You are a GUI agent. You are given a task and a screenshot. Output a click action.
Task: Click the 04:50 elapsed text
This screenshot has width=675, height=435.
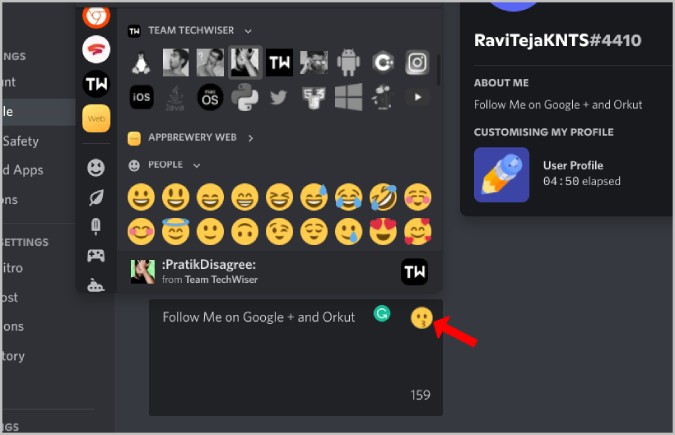[x=582, y=181]
